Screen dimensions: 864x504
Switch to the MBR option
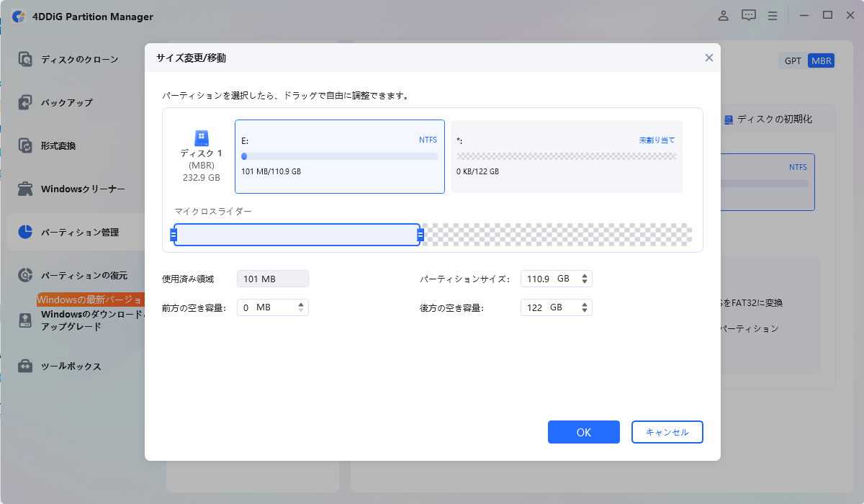[821, 60]
